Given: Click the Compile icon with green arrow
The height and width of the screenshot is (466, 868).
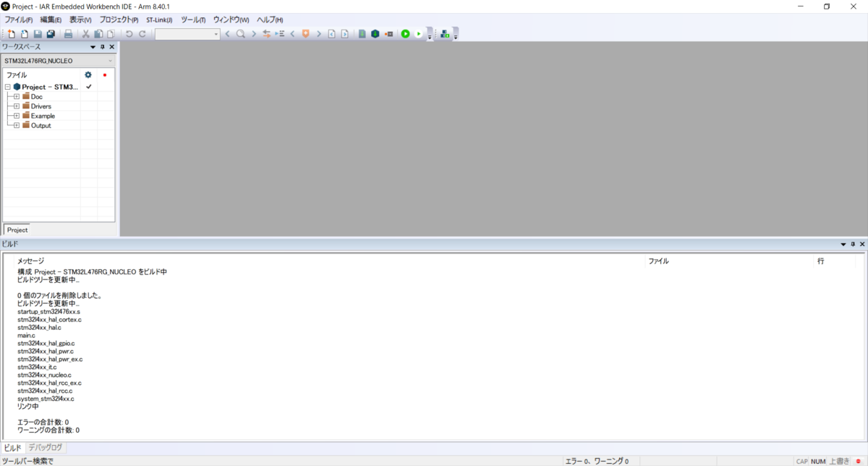Looking at the screenshot, I should click(362, 34).
